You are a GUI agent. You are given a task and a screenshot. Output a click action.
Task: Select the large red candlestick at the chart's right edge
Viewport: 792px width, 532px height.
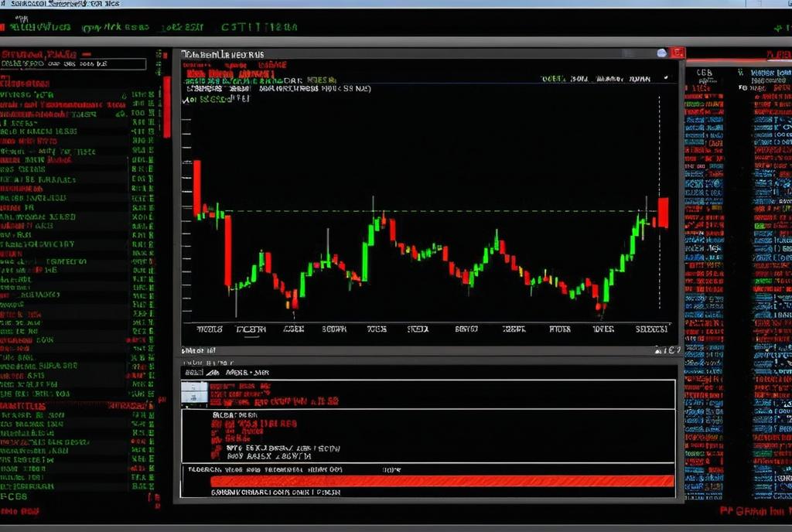pyautogui.click(x=663, y=213)
